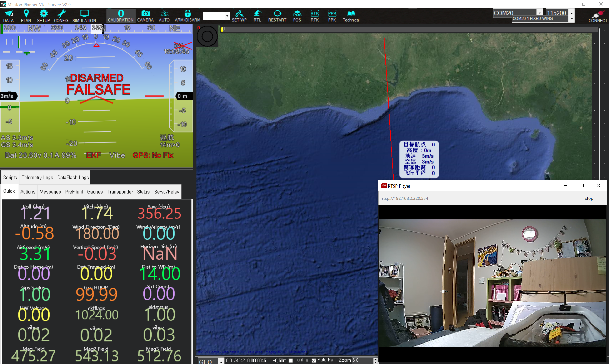
Task: Enable the Tuning checkbox
Action: [290, 360]
